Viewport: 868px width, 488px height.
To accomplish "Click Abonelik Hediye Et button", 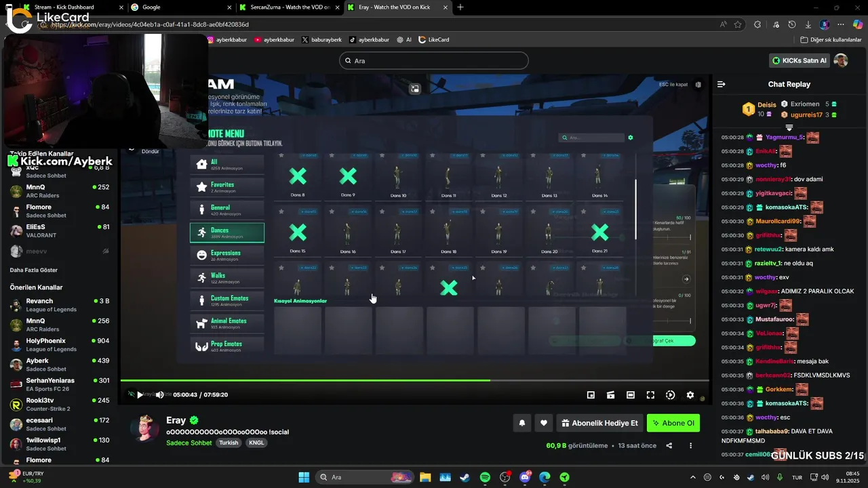I will click(599, 423).
